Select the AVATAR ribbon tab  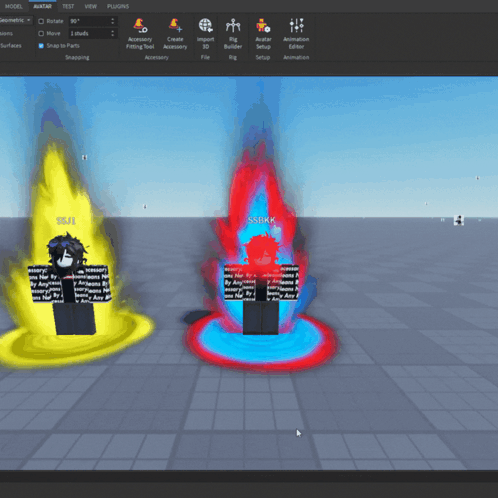tap(42, 6)
